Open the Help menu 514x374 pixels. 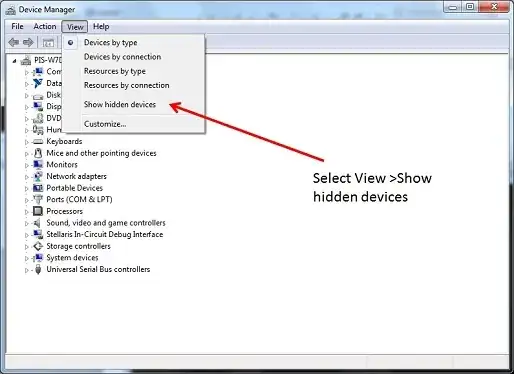pos(101,26)
